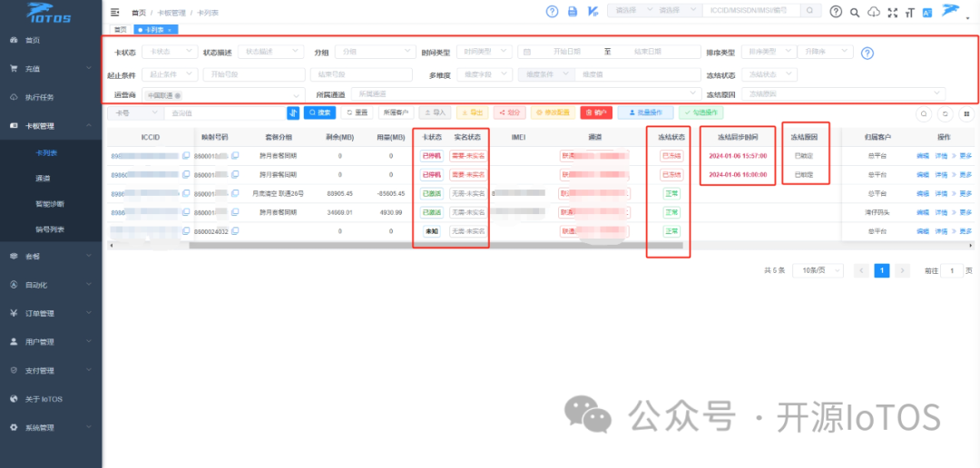Click the 冻结同步时间 column header
The image size is (980, 468).
point(738,138)
